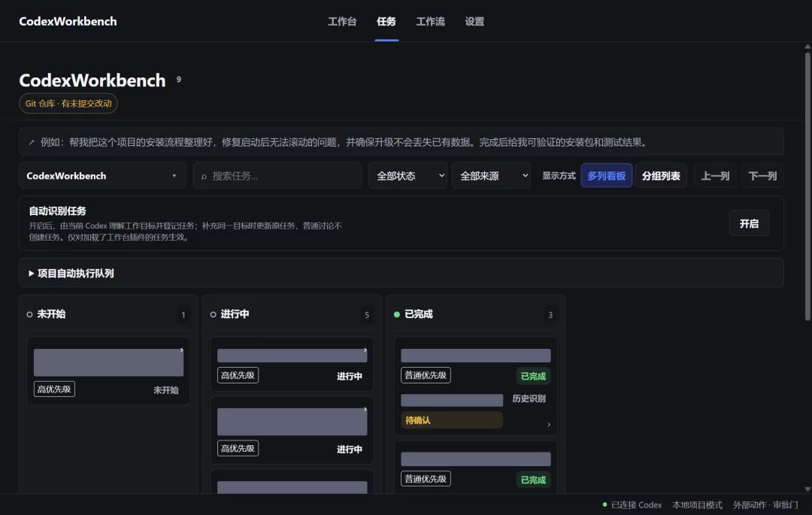
Task: Click the green dot beside 已完成
Action: 397,315
